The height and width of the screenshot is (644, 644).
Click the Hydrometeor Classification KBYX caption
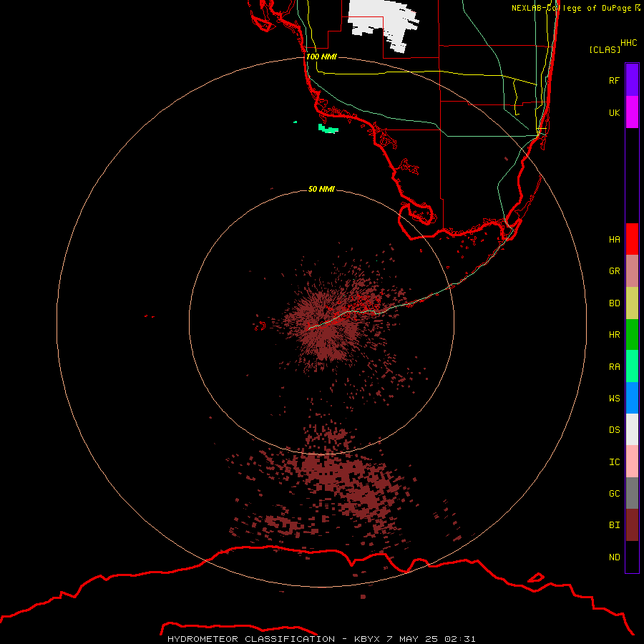tap(321, 639)
